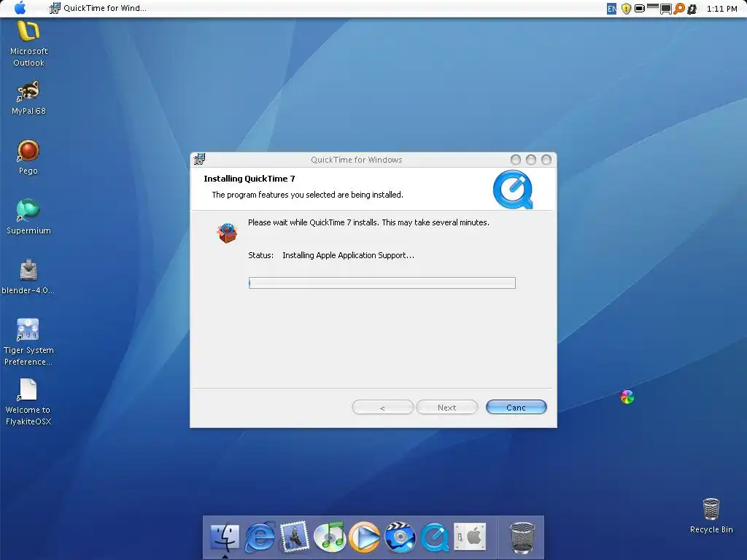Click the monitor display tray icon
This screenshot has width=747, height=560.
click(x=665, y=9)
